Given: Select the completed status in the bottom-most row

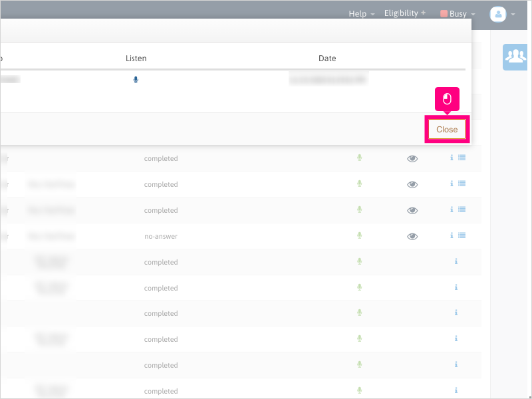Looking at the screenshot, I should [161, 391].
